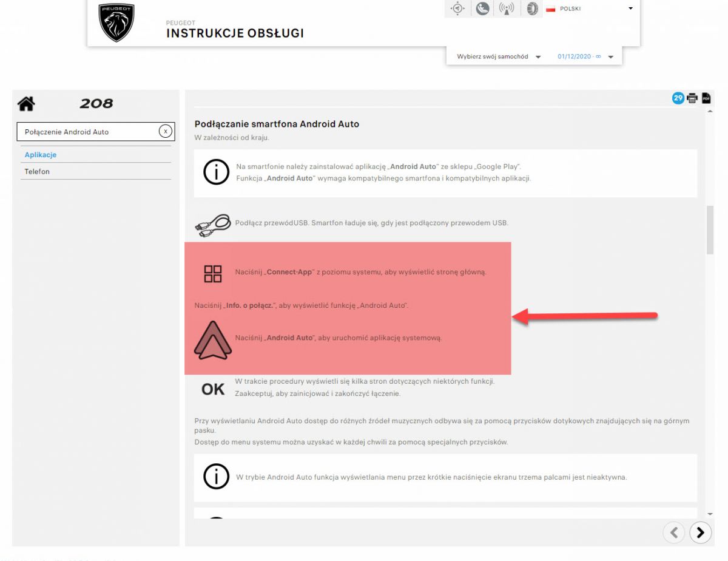Click the 'Info. o połącz.' instruction line
Viewport: 728px width, 561px height.
click(x=302, y=305)
